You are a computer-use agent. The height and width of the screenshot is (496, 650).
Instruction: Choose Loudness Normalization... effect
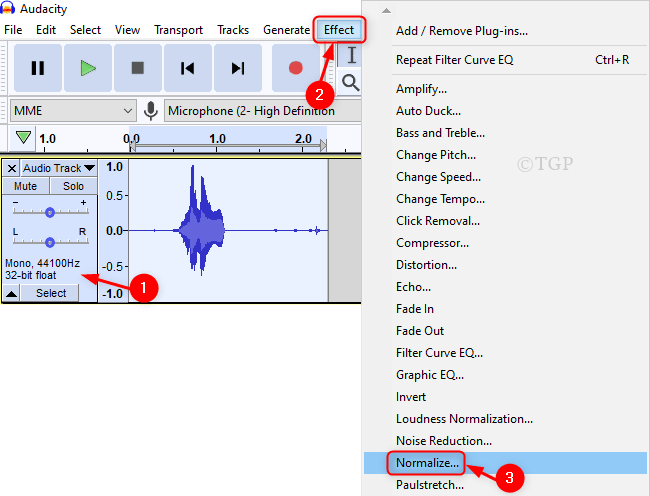pyautogui.click(x=505, y=419)
